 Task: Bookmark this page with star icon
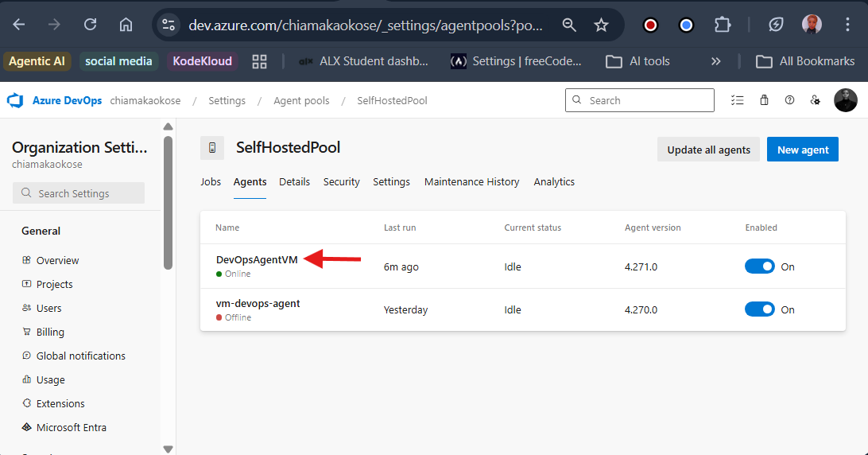click(x=601, y=25)
